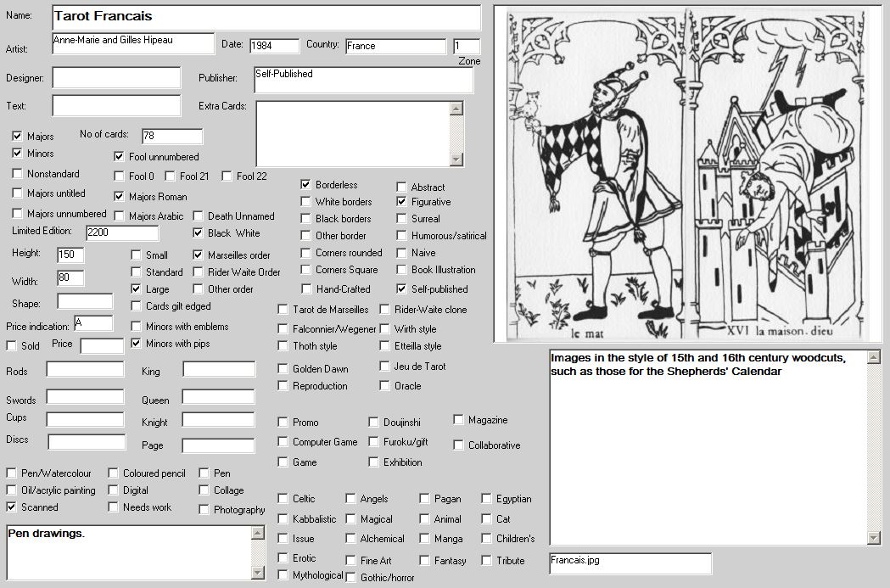The width and height of the screenshot is (890, 588).
Task: Enable the Nonstandard checkbox
Action: [x=18, y=174]
